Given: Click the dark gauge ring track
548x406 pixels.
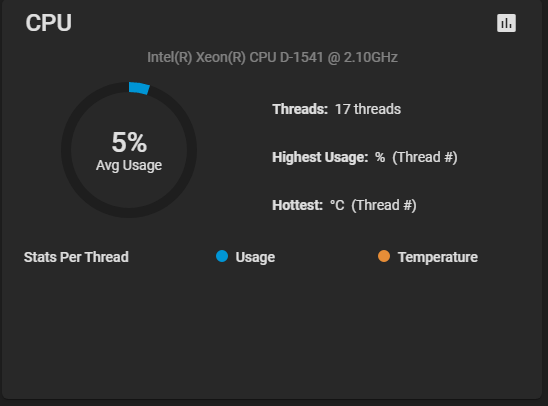Looking at the screenshot, I should [x=129, y=212].
